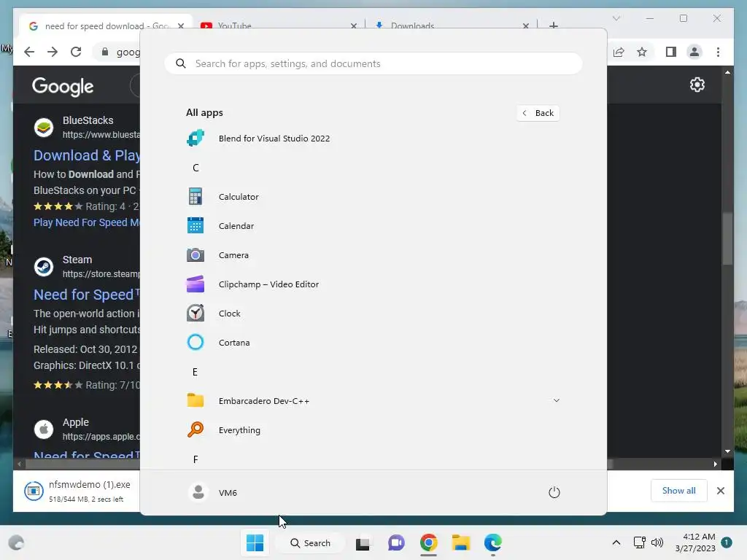Open the VM6 user account menu
Viewport: 747px width, 560px height.
213,492
